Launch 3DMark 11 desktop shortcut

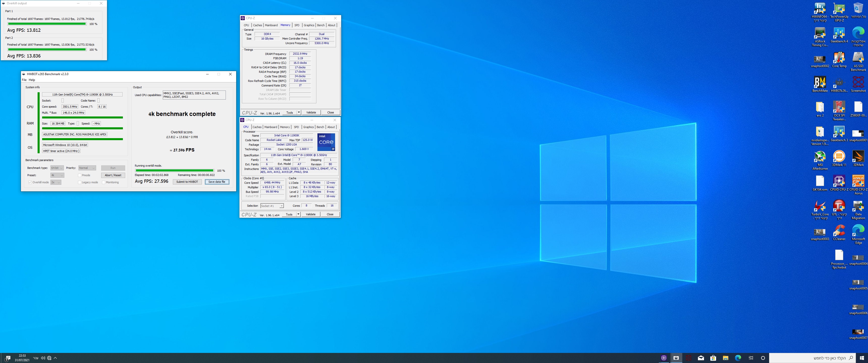pyautogui.click(x=839, y=158)
